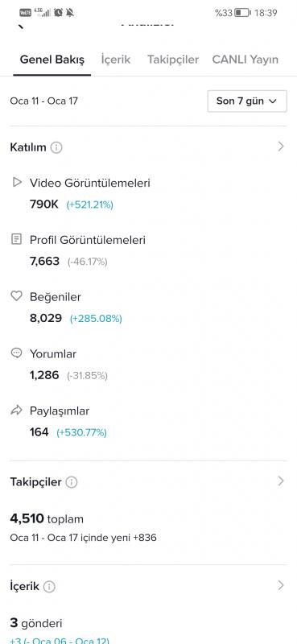
Task: Tap the Beğeniler heart icon
Action: pyautogui.click(x=16, y=296)
